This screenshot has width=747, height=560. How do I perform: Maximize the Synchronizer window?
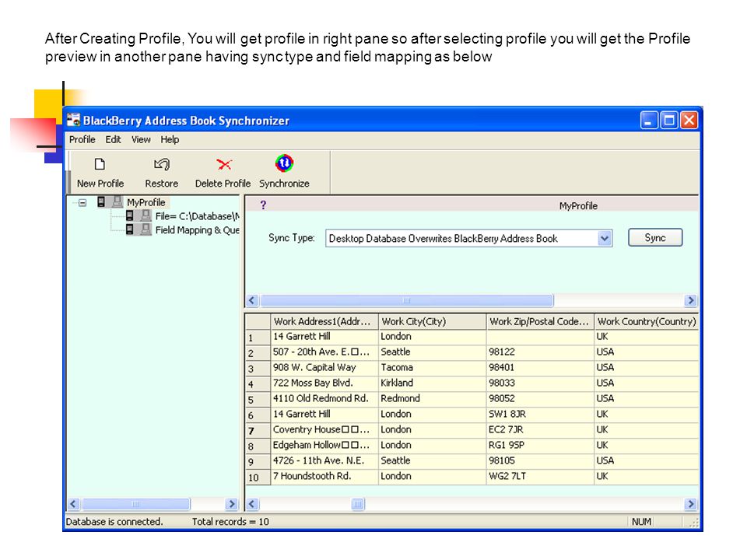tap(669, 121)
